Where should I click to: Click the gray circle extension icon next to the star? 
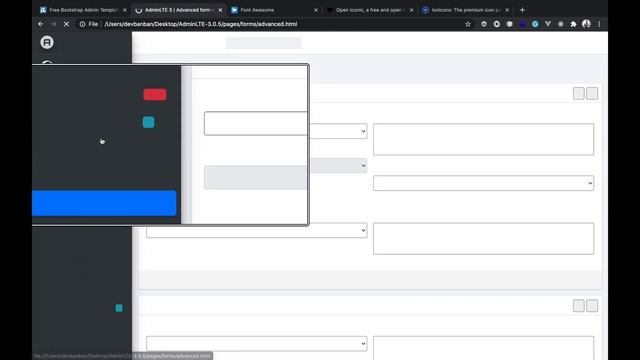484,24
